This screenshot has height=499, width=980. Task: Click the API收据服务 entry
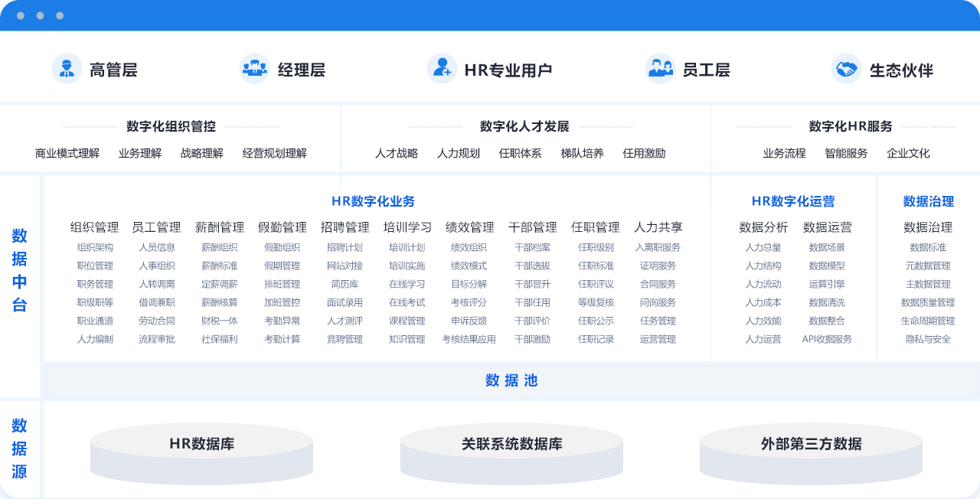click(x=827, y=339)
